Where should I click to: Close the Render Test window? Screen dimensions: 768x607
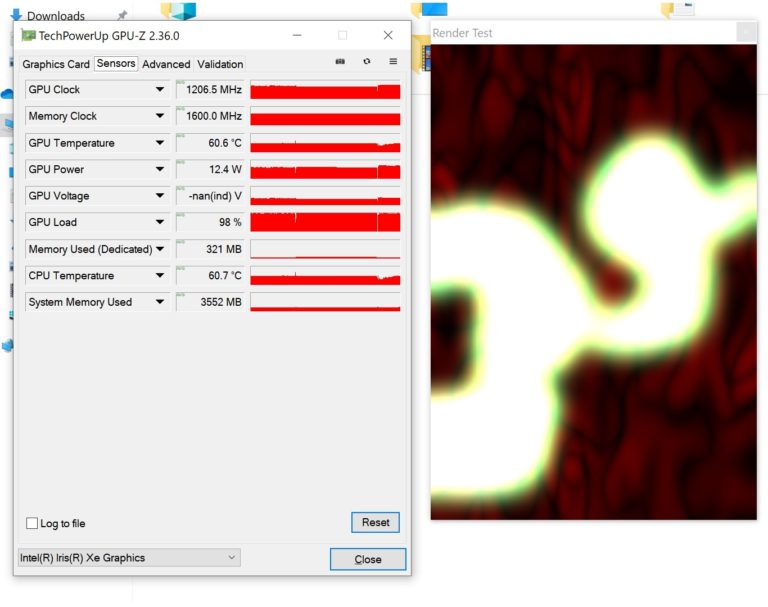[746, 33]
